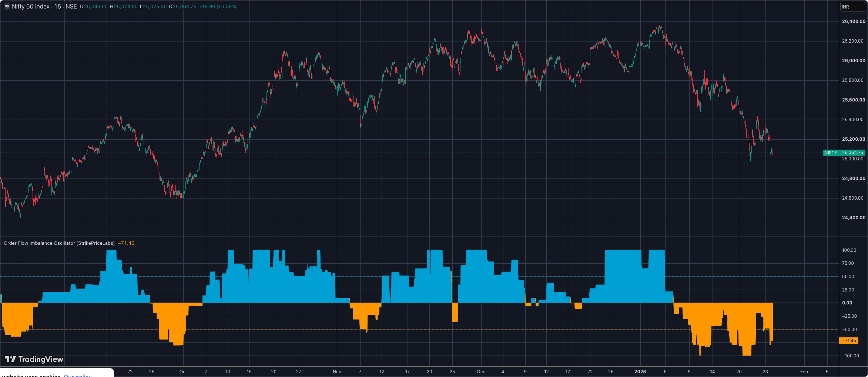The height and width of the screenshot is (377, 868).
Task: Click the -100.00 level on oscillator scale
Action: point(851,356)
